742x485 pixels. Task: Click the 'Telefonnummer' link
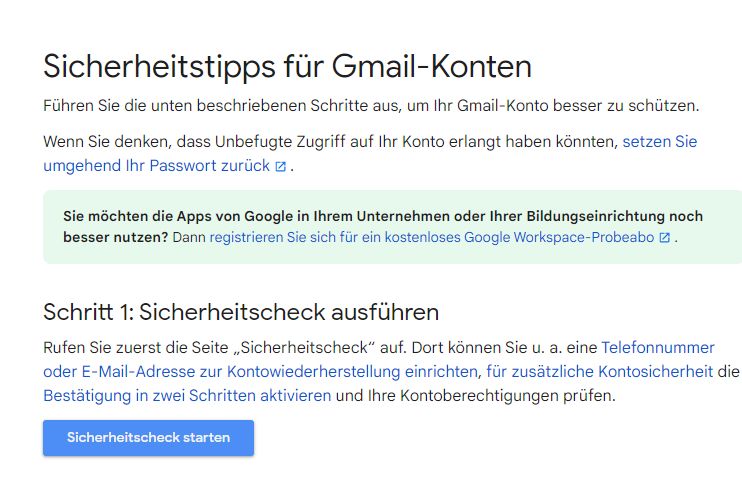pos(658,347)
